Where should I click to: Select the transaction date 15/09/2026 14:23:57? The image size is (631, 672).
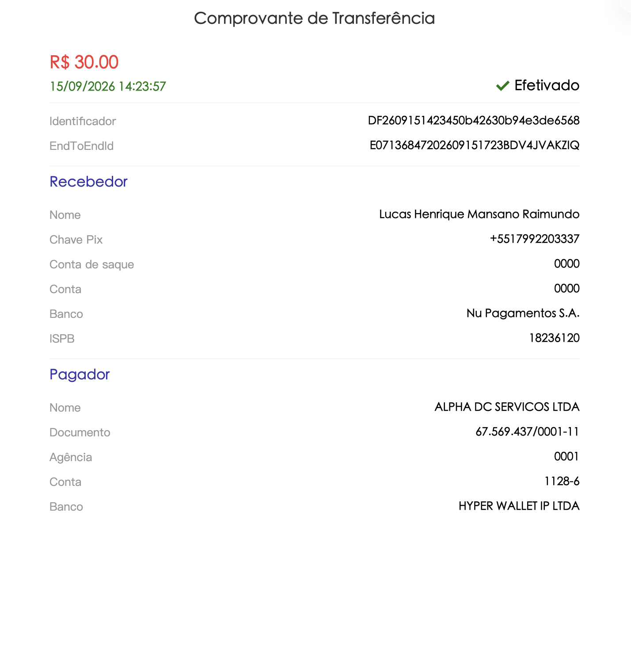pyautogui.click(x=108, y=86)
